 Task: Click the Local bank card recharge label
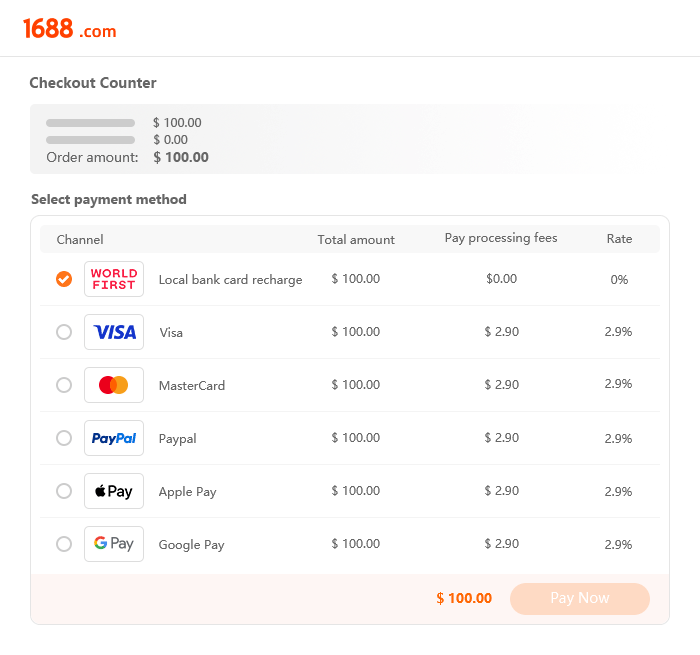pos(230,280)
